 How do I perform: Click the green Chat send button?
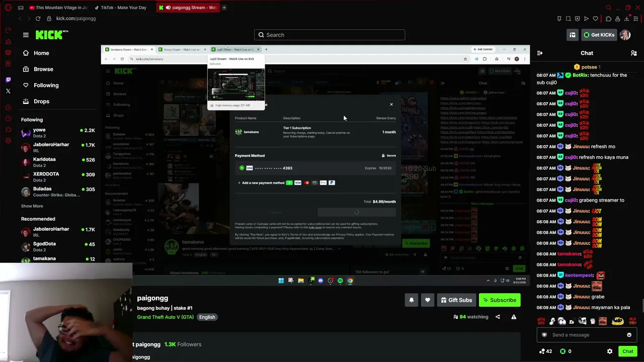(x=627, y=351)
